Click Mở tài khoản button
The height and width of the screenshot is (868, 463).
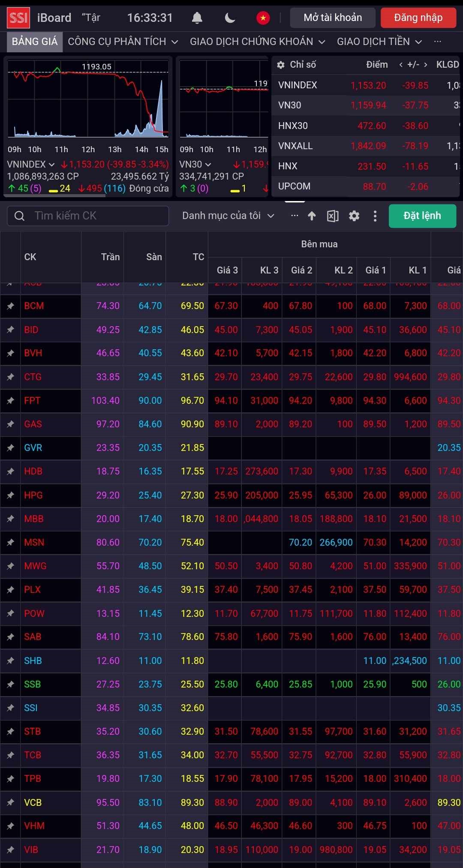(333, 18)
